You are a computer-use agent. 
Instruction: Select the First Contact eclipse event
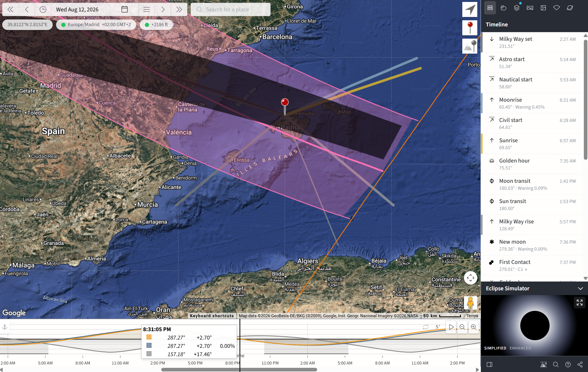click(x=532, y=265)
